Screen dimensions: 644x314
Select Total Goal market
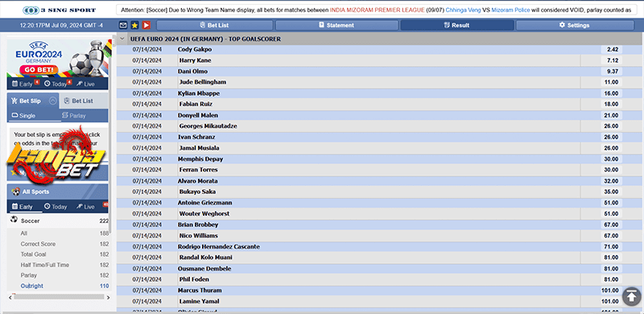[x=33, y=254]
